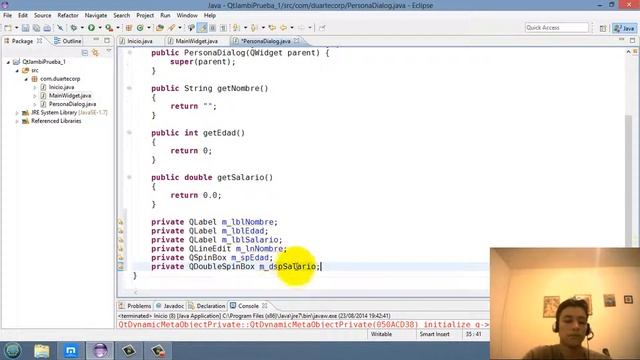
Task: Toggle Show Whitespace Characters icon
Action: click(223, 28)
